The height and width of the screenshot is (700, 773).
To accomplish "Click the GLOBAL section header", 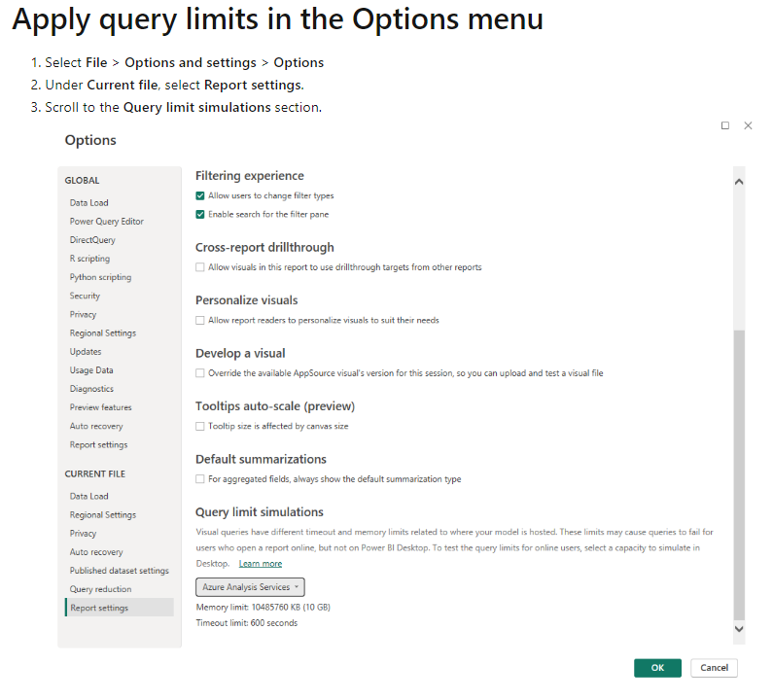I will click(82, 181).
